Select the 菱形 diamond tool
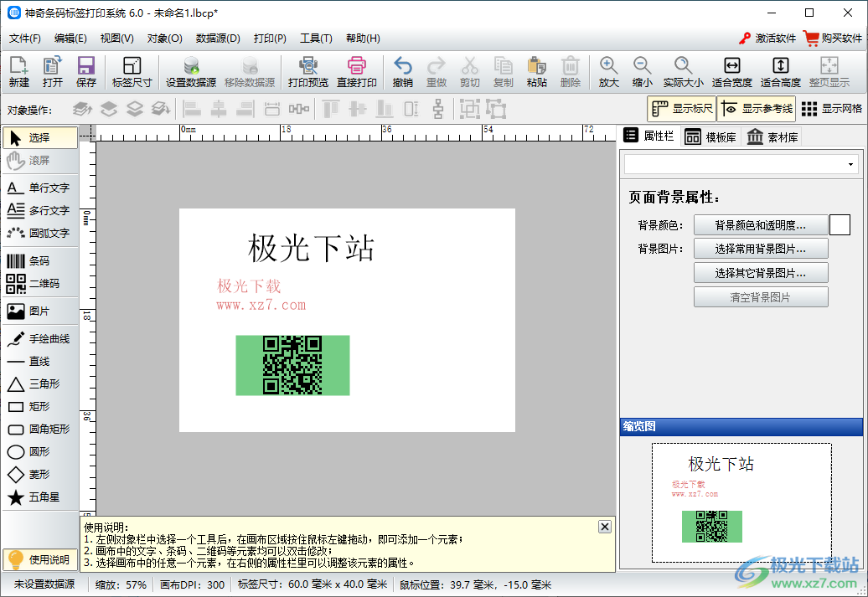The height and width of the screenshot is (597, 868). pos(40,475)
